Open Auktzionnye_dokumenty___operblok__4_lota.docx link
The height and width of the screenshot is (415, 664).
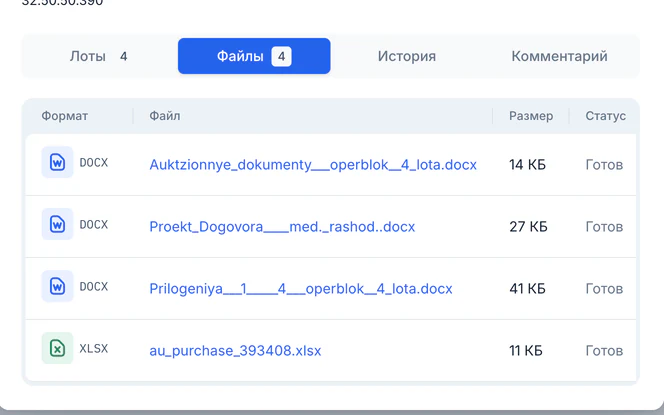point(313,165)
